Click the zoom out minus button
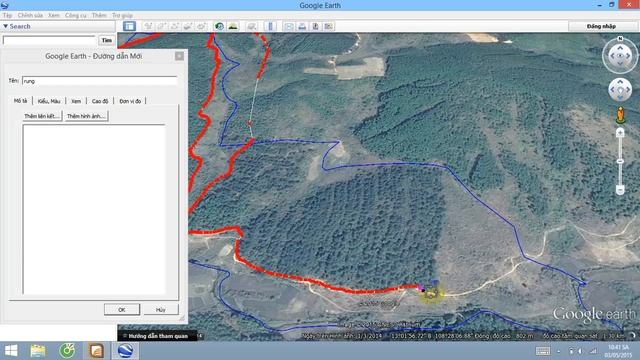Viewport: 640px width, 360px height. pyautogui.click(x=620, y=190)
